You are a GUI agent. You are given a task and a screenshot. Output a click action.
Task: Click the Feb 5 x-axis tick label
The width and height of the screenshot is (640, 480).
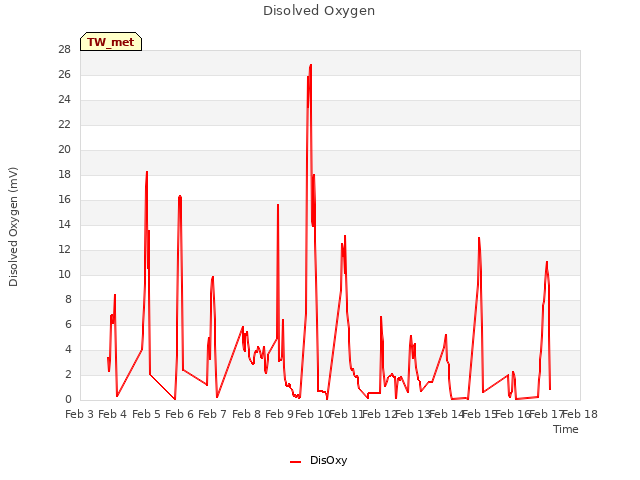point(146,414)
